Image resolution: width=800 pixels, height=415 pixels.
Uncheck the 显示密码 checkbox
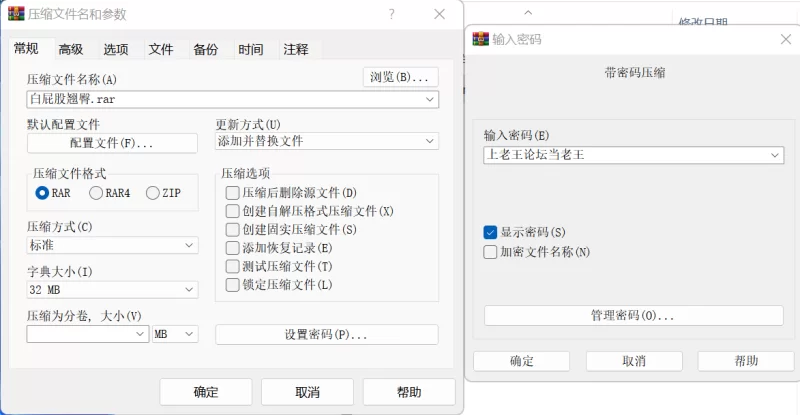pyautogui.click(x=491, y=232)
